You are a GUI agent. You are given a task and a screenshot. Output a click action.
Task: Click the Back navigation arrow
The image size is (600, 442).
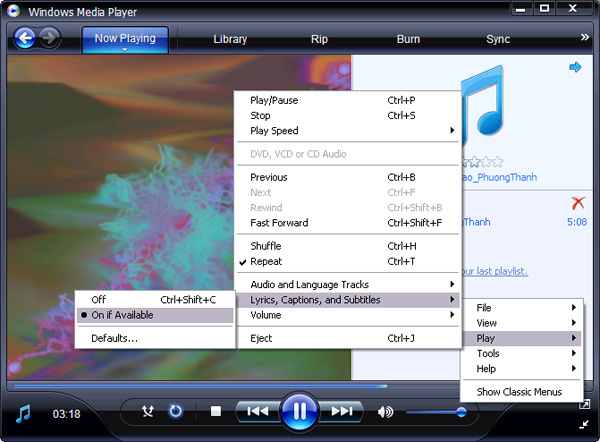click(x=24, y=38)
